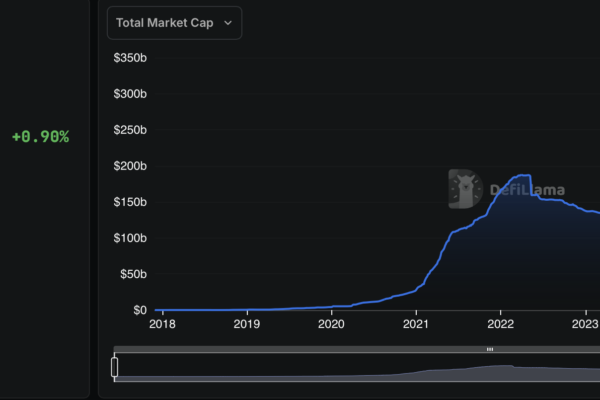Viewport: 600px width, 400px height.
Task: Click the 2021 label on the x-axis
Action: pos(416,324)
